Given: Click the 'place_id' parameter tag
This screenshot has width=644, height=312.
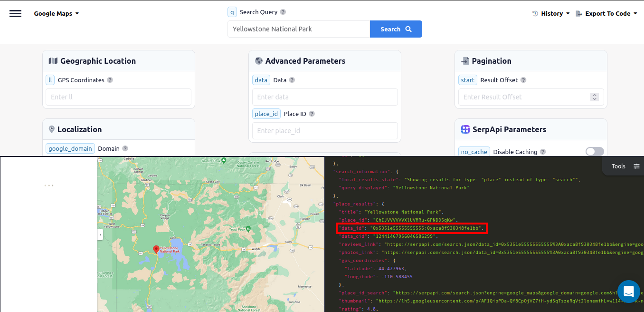Looking at the screenshot, I should (266, 114).
